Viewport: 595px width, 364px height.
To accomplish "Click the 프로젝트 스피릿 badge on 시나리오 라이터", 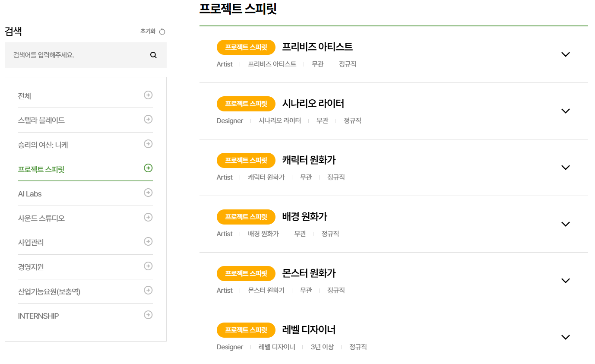I will tap(246, 104).
